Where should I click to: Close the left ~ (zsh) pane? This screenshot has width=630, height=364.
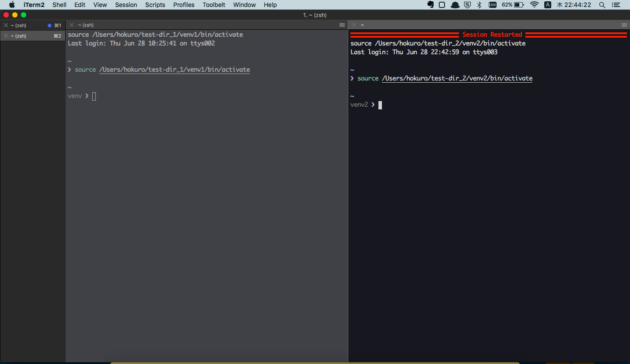point(72,25)
